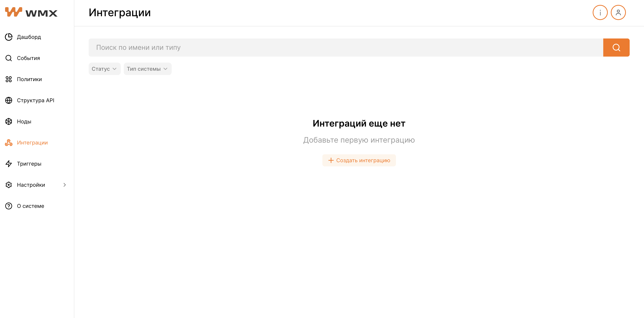Expand the Настройки submenu chevron

tap(65, 185)
